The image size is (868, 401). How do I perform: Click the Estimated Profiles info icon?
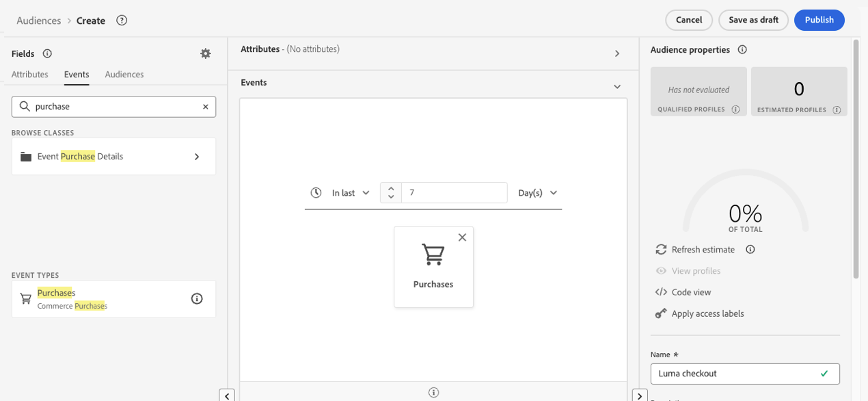pyautogui.click(x=837, y=109)
